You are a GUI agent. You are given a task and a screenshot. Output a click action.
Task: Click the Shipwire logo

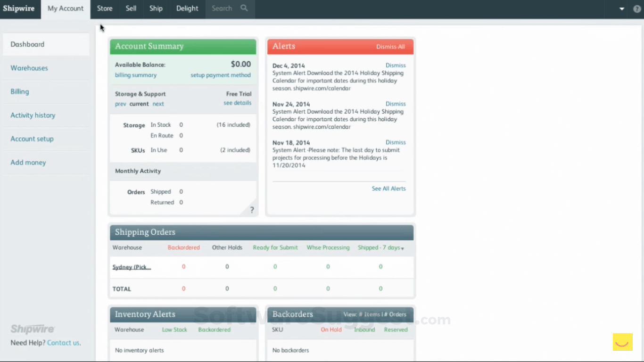(20, 8)
